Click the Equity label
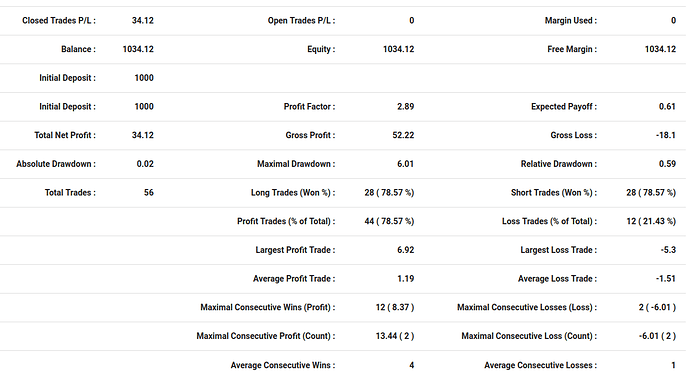 [x=321, y=49]
